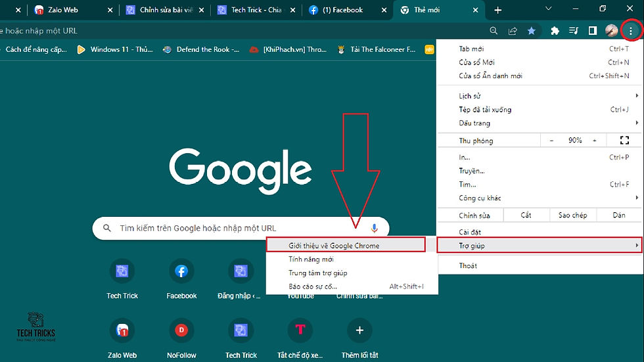Expand the Trợ giúp submenu
Image resolution: width=644 pixels, height=362 pixels.
tap(540, 246)
